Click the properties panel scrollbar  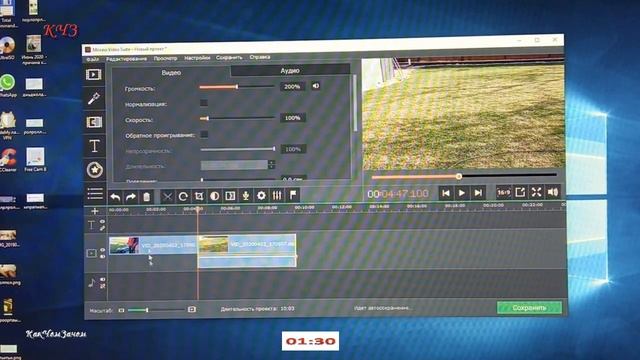point(355,103)
